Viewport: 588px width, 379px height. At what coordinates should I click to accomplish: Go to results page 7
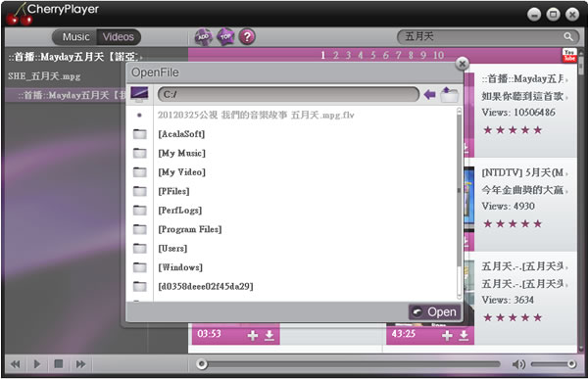tap(398, 55)
